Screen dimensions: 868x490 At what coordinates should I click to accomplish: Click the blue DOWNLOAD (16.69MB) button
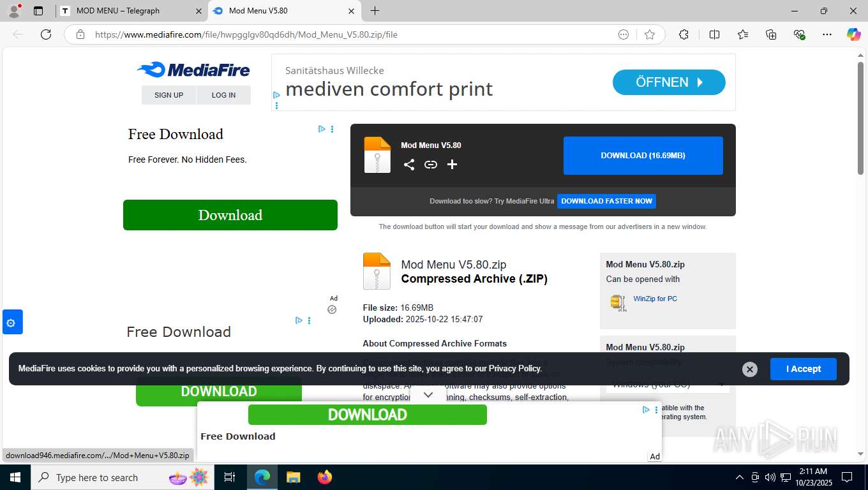coord(643,156)
